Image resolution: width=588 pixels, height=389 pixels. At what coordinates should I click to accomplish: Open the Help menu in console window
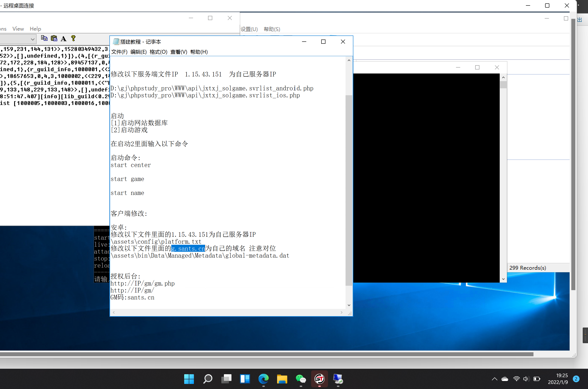coord(35,29)
